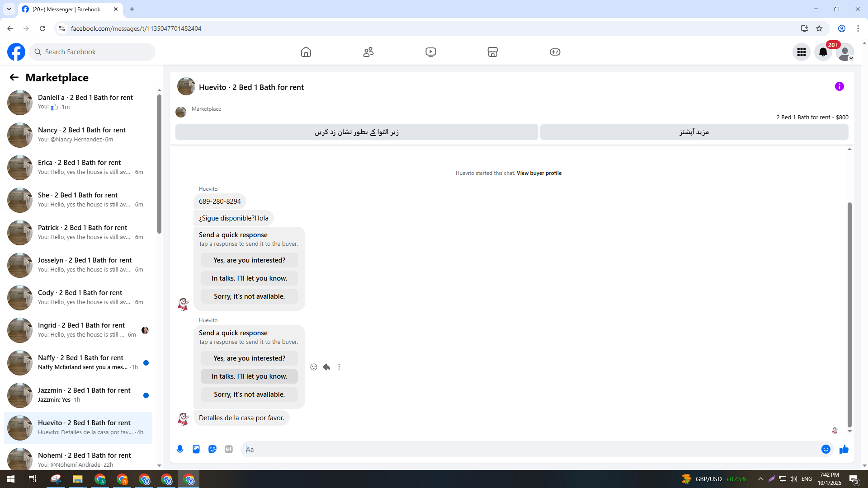Image resolution: width=868 pixels, height=488 pixels.
Task: Focus the Search Facebook box
Action: [x=92, y=52]
